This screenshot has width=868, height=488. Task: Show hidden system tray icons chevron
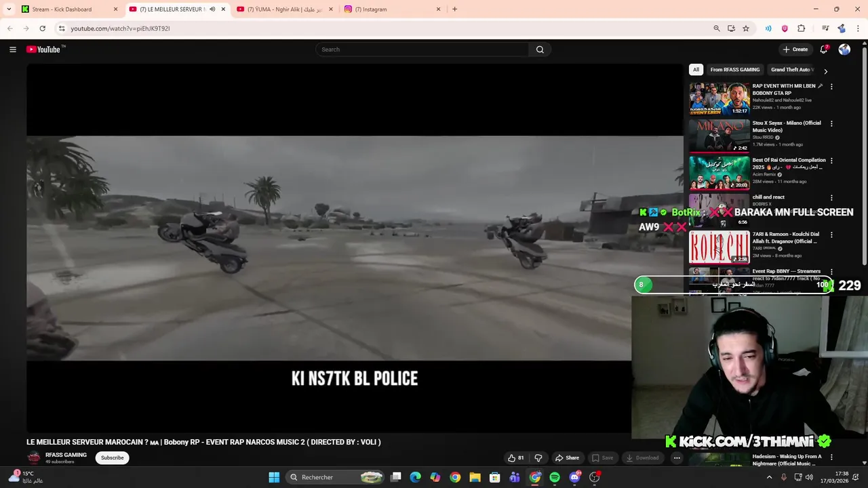tap(769, 477)
